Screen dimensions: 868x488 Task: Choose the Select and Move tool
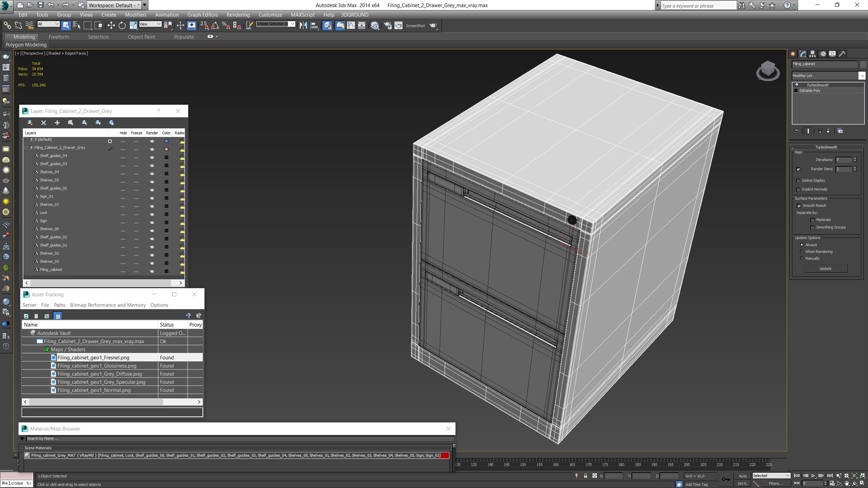click(111, 25)
